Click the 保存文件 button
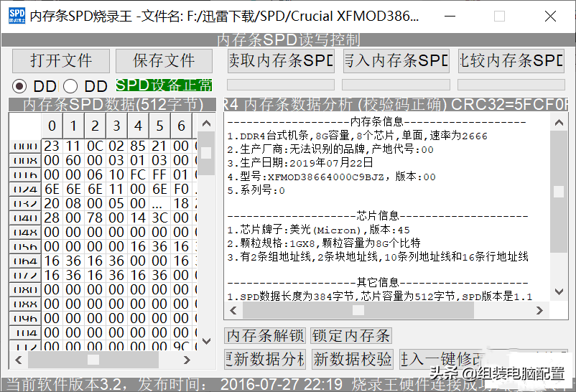The image size is (576, 392). [164, 61]
